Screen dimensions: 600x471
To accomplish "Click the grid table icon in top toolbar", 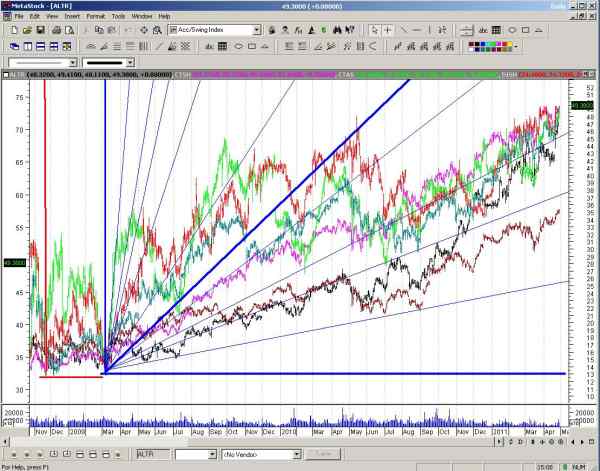I will [496, 30].
